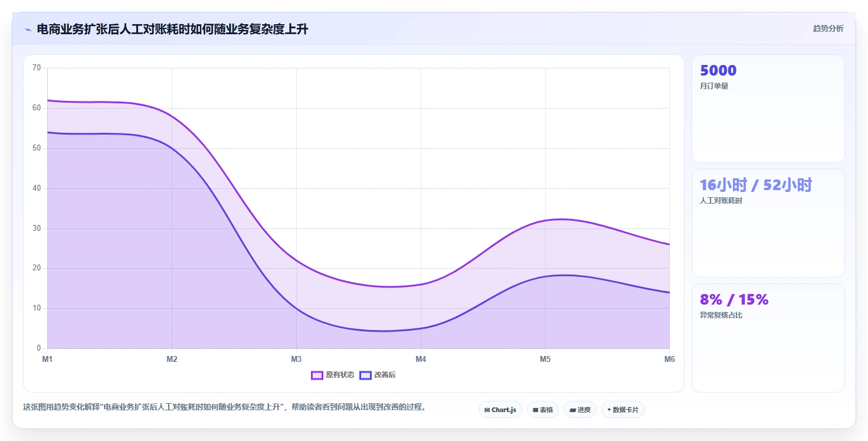Image resolution: width=868 pixels, height=441 pixels.
Task: Click the M4 x-axis label
Action: click(x=421, y=359)
